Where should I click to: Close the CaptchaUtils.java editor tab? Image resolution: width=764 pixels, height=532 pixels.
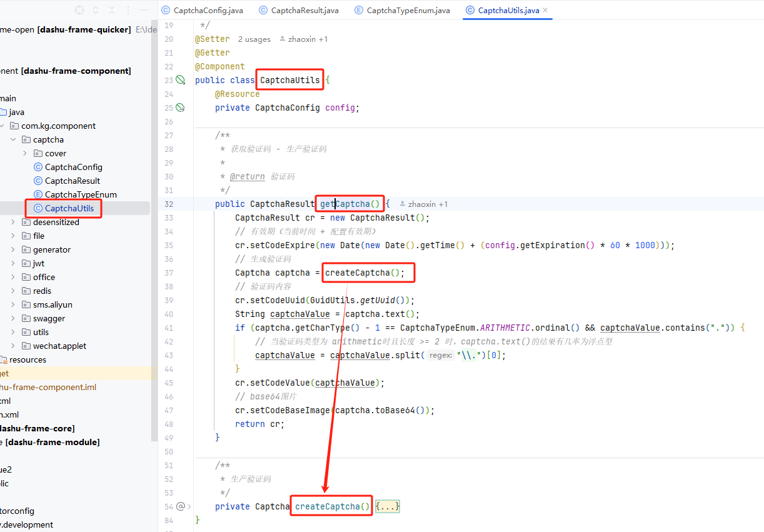coord(546,10)
